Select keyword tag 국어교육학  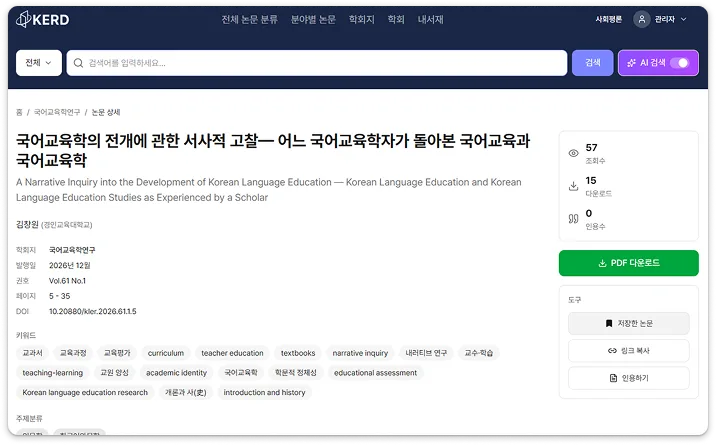241,373
